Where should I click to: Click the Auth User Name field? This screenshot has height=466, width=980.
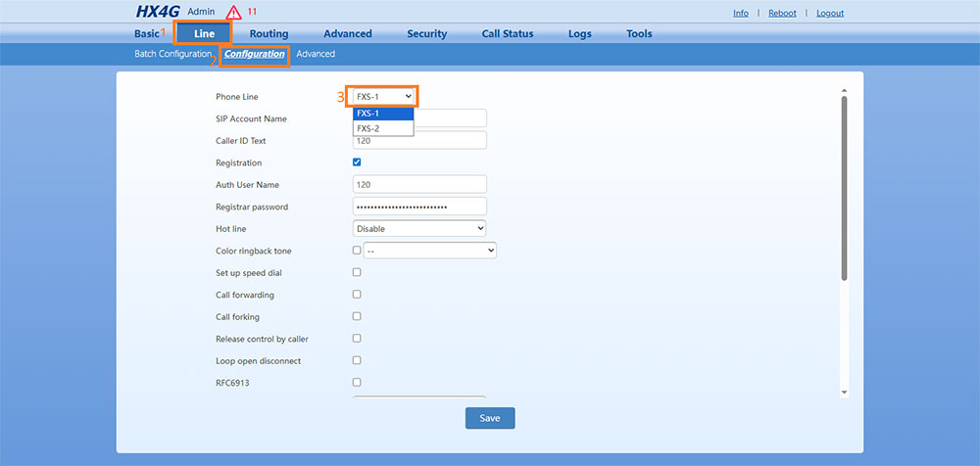pyautogui.click(x=419, y=184)
